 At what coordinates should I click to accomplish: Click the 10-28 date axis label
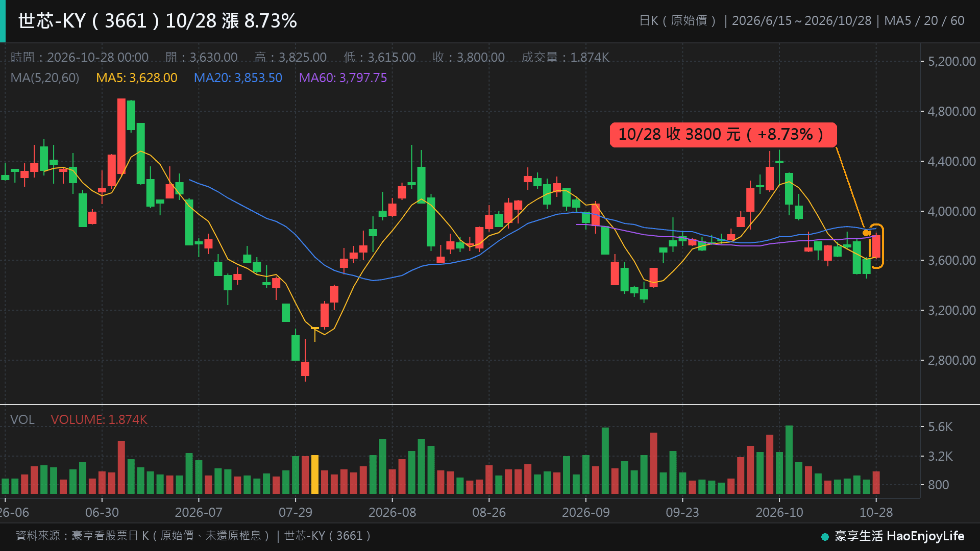876,512
